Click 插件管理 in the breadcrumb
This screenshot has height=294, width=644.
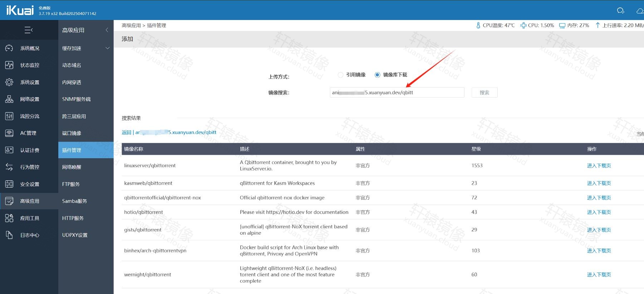pyautogui.click(x=157, y=25)
